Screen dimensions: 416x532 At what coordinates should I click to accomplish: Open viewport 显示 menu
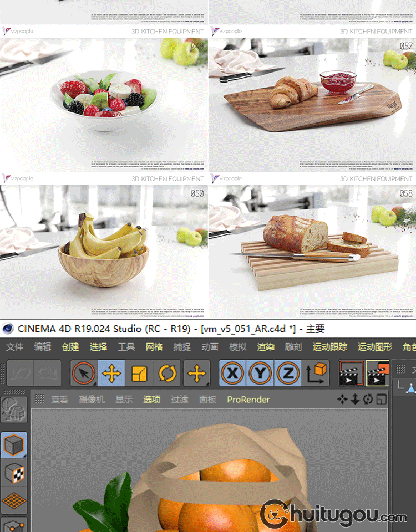[x=124, y=400]
